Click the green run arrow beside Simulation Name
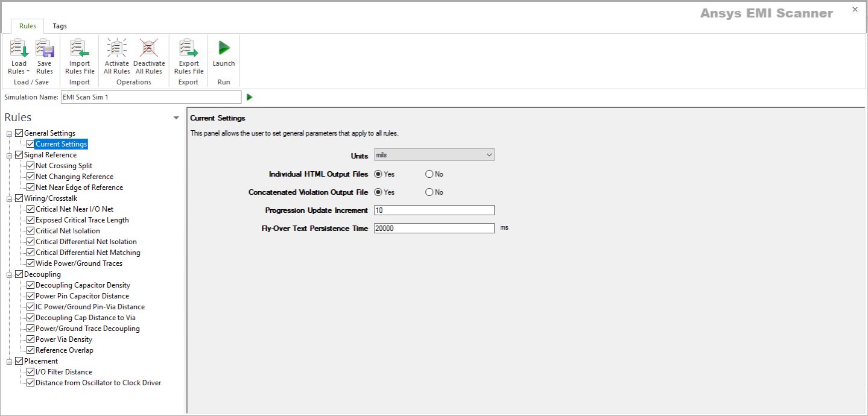Screen dimensions: 868x416 click(x=249, y=96)
